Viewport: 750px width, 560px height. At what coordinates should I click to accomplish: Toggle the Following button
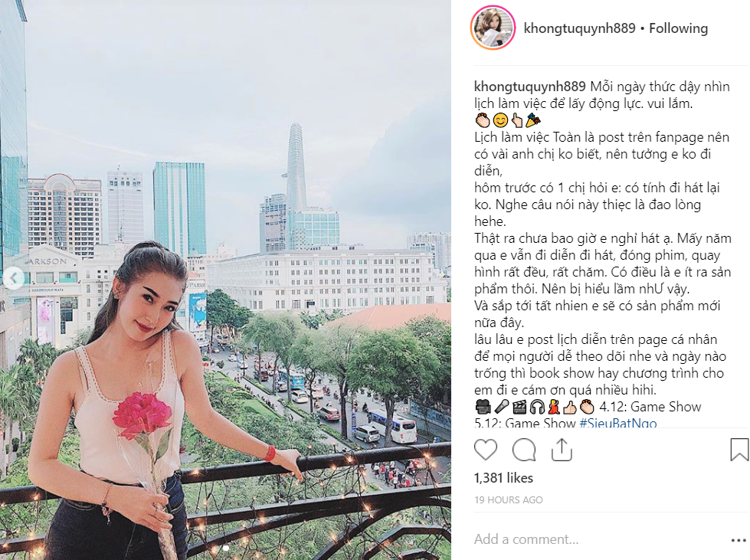coord(678,28)
